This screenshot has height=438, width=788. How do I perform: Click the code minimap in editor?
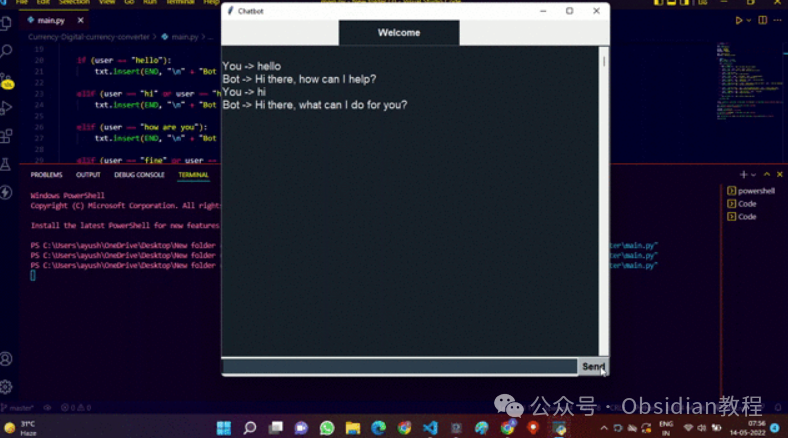[749, 80]
